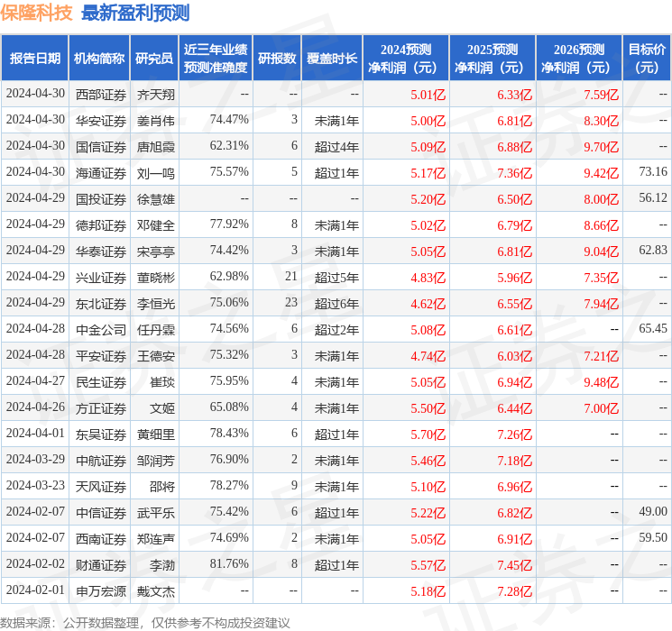Select 东吴证券 institution cell
The height and width of the screenshot is (631, 672).
click(101, 434)
